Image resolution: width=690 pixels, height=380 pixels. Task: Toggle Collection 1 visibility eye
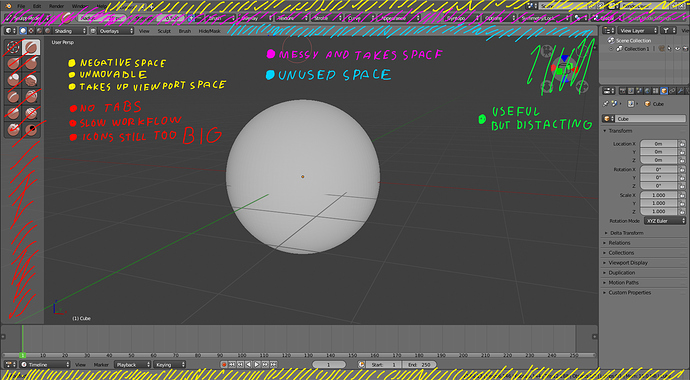pyautogui.click(x=678, y=49)
